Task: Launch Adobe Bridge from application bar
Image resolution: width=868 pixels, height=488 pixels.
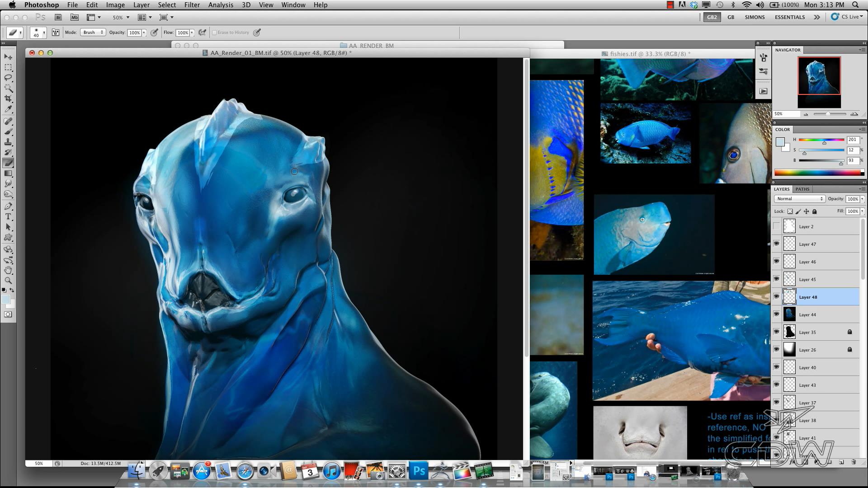Action: (x=58, y=17)
